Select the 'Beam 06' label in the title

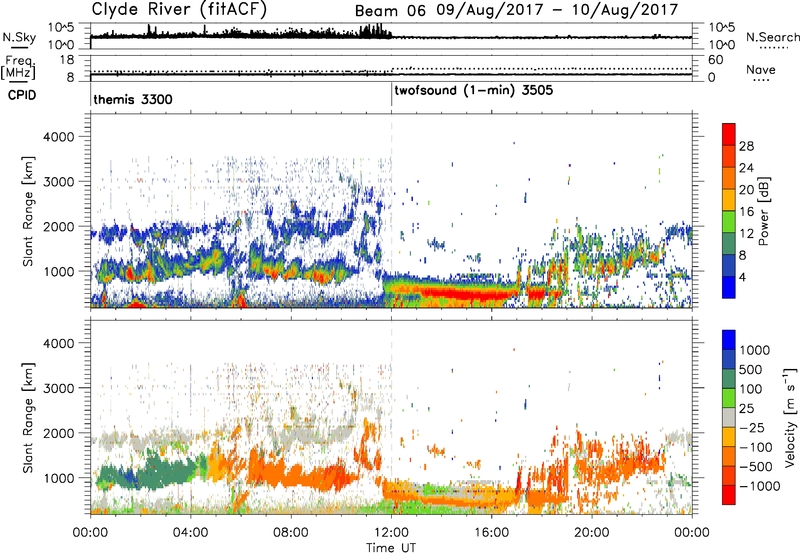pos(390,10)
